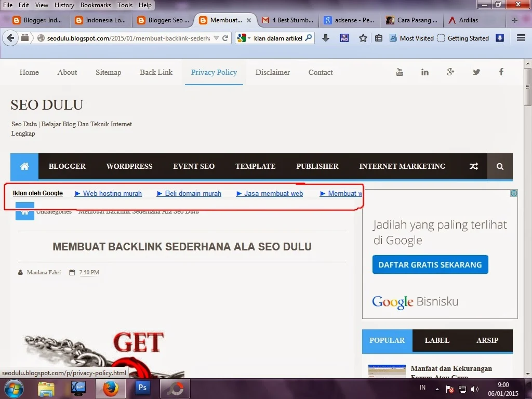
Task: Click the page vertical scrollbar thumb
Action: 528,87
